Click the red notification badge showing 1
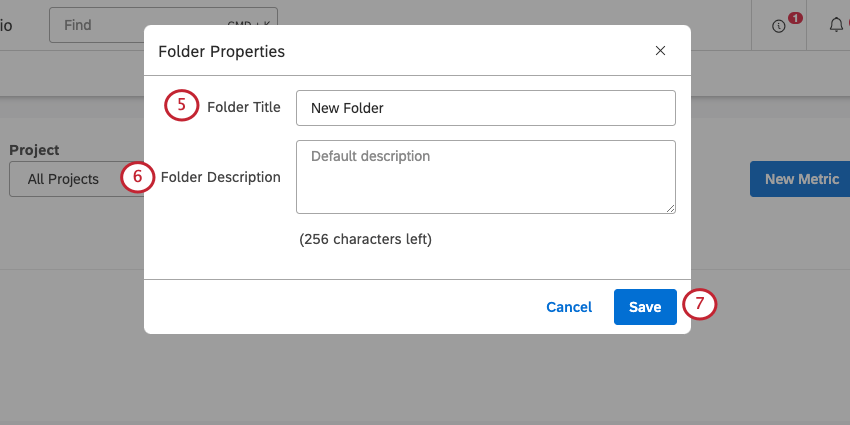The image size is (850, 425). [795, 18]
